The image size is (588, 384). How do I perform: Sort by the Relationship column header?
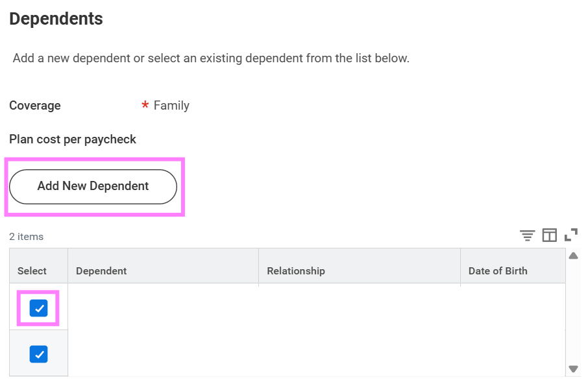point(296,271)
